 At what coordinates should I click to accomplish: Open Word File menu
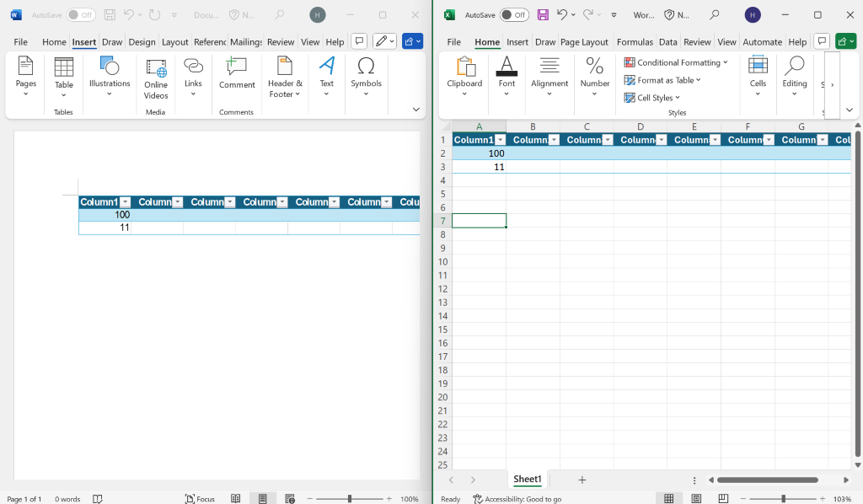coord(20,42)
